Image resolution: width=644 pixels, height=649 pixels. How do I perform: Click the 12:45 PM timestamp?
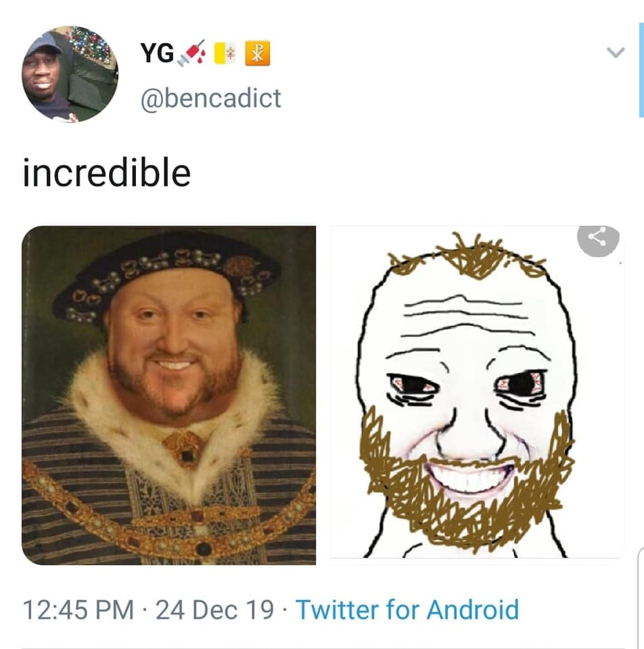(78, 609)
